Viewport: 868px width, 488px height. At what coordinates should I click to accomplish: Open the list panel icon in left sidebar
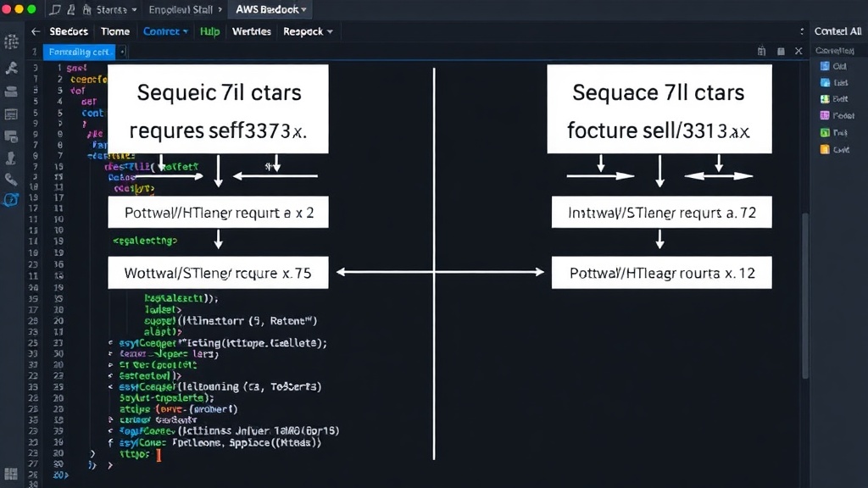pyautogui.click(x=11, y=114)
